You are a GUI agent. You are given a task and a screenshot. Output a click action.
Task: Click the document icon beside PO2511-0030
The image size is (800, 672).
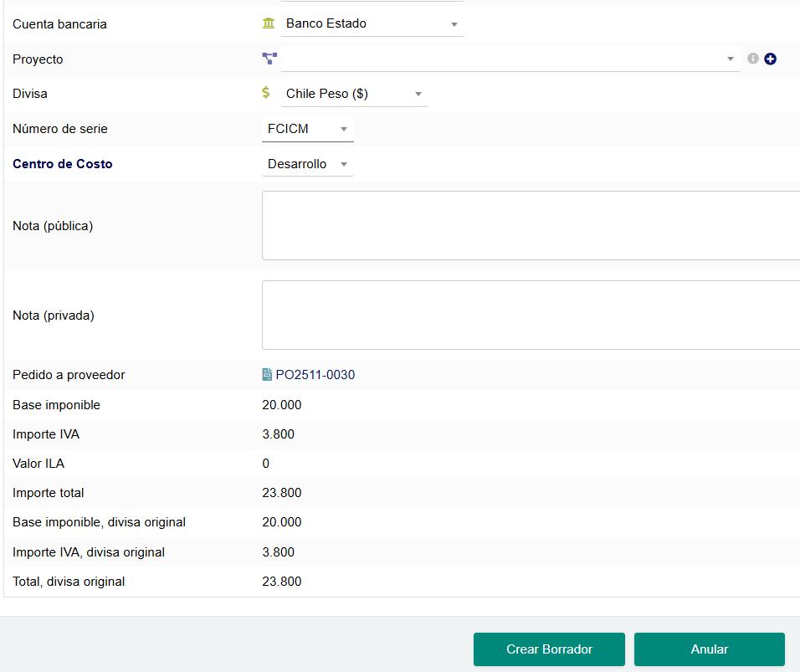(x=267, y=375)
